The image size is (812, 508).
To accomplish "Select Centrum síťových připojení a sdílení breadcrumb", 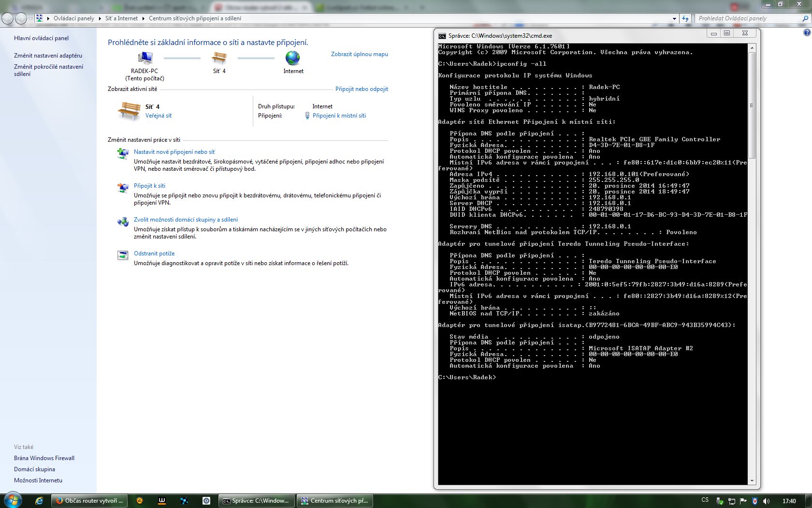I will (195, 18).
